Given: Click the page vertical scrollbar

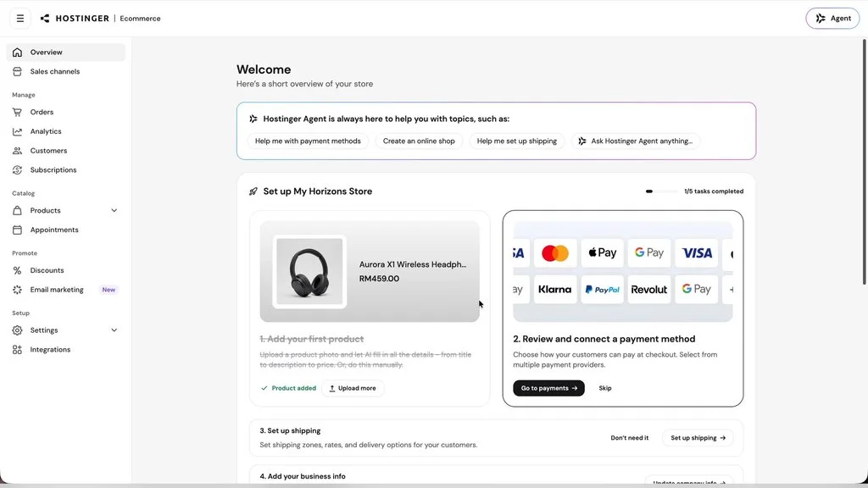Looking at the screenshot, I should pos(864,163).
